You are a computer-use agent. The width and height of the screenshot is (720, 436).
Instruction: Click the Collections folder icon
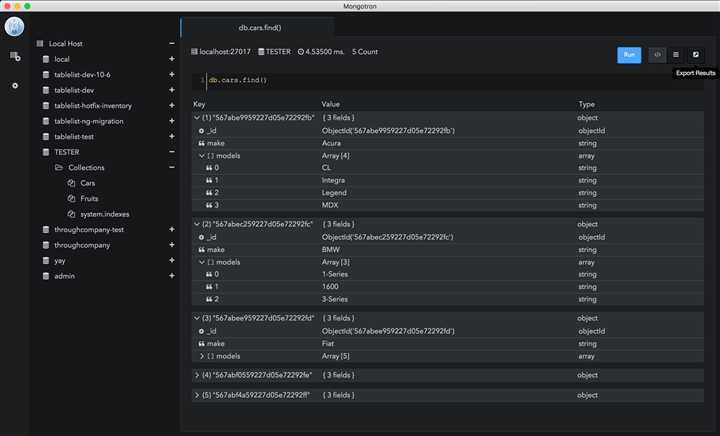tap(59, 168)
